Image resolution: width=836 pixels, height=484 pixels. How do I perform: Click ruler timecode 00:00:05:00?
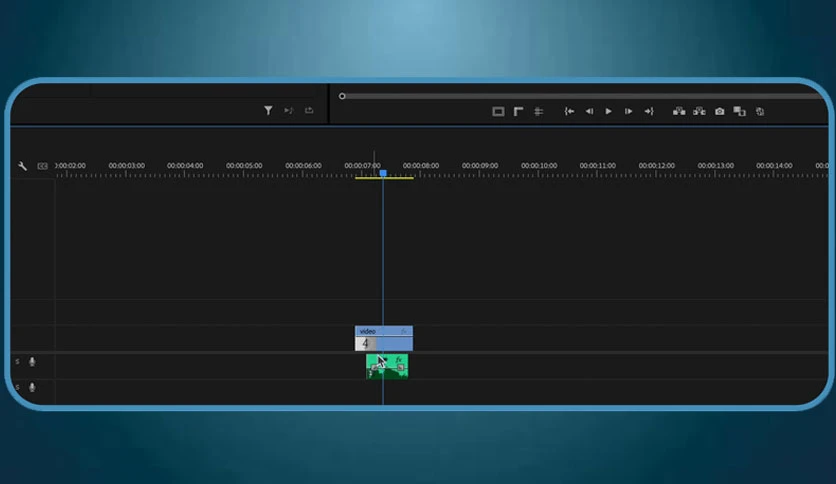point(244,166)
